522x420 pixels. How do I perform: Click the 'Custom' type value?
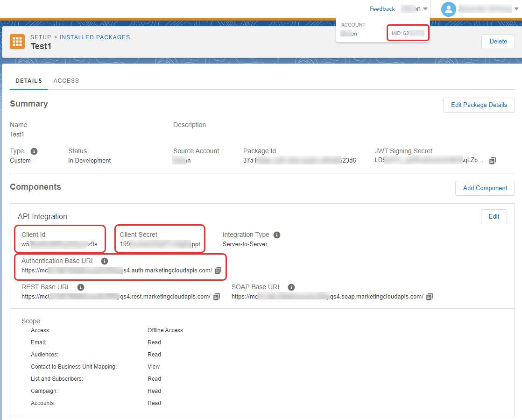(x=20, y=161)
